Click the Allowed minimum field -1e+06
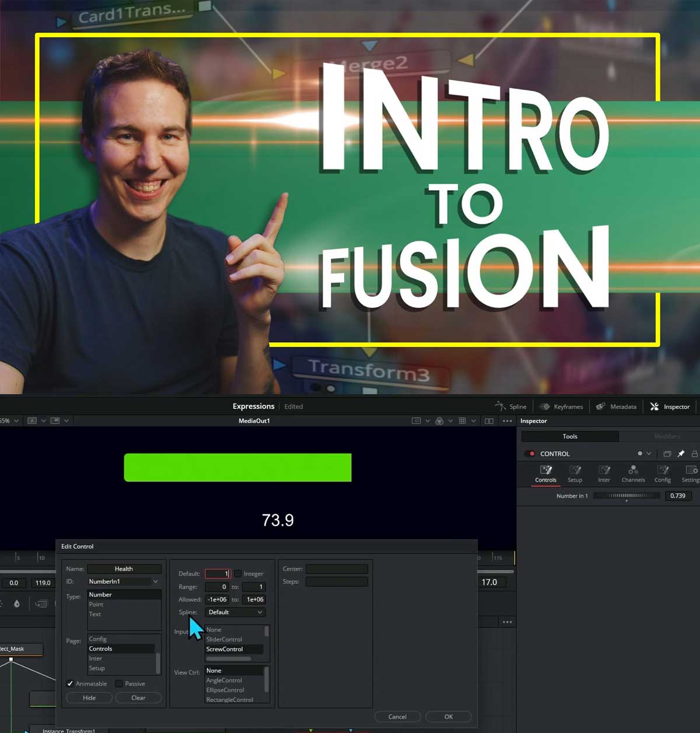The width and height of the screenshot is (700, 733). coord(217,599)
